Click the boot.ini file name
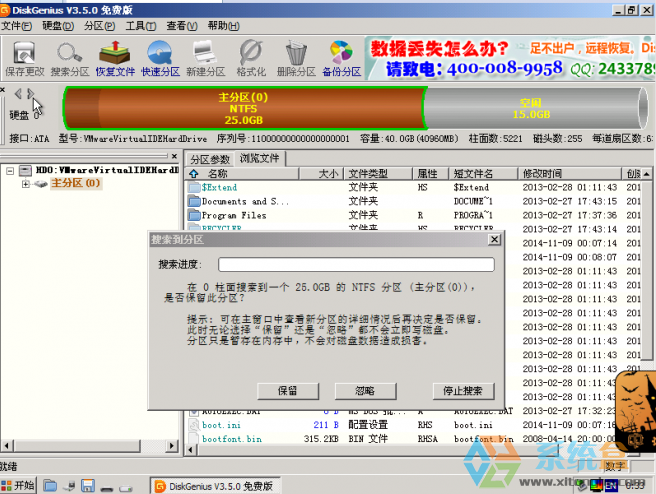Image resolution: width=656 pixels, height=494 pixels. [x=221, y=425]
